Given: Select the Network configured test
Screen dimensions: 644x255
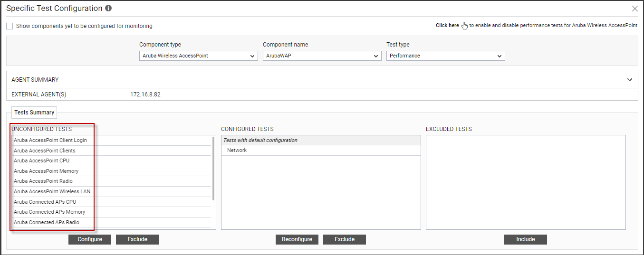Looking at the screenshot, I should [x=321, y=150].
